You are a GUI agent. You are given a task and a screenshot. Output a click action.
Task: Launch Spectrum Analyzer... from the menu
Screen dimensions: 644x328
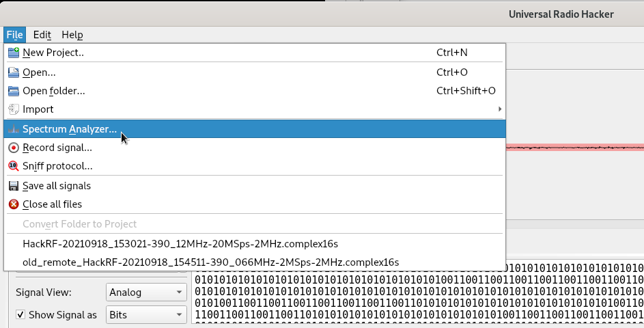(x=255, y=129)
